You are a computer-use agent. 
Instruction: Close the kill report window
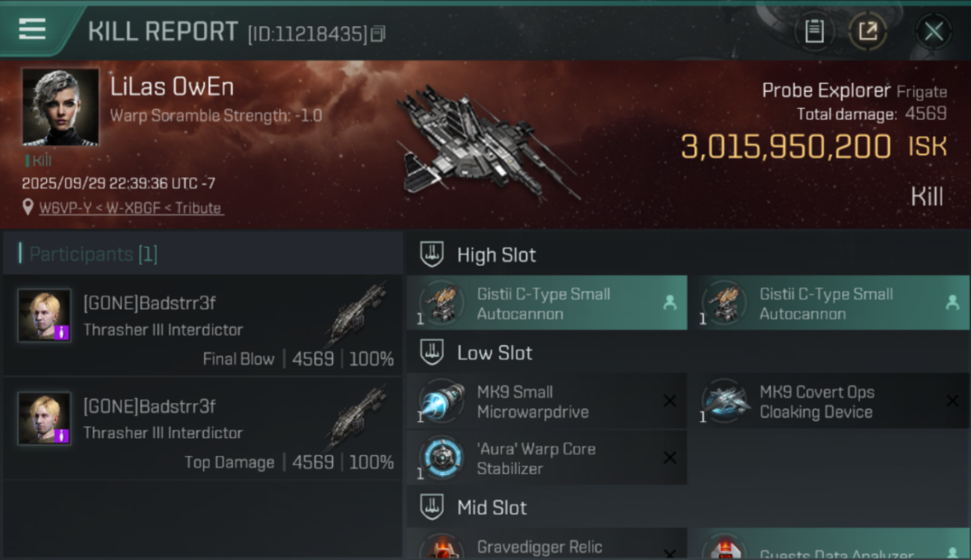[x=934, y=31]
